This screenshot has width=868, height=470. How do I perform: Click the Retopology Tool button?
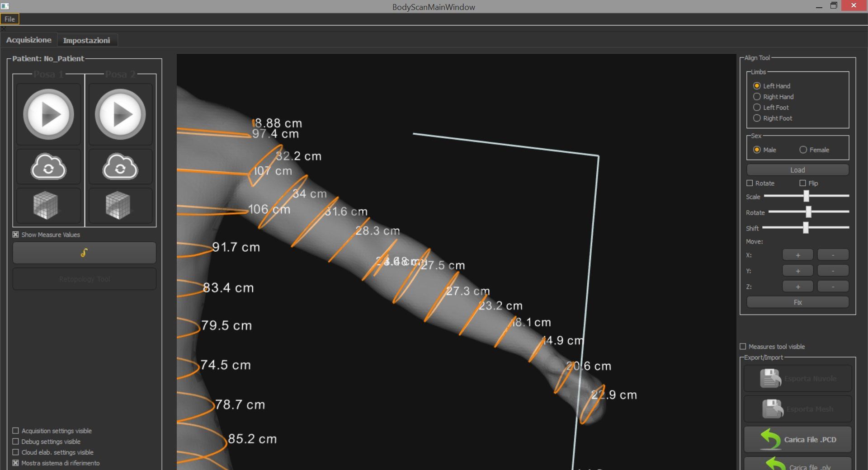pos(85,279)
